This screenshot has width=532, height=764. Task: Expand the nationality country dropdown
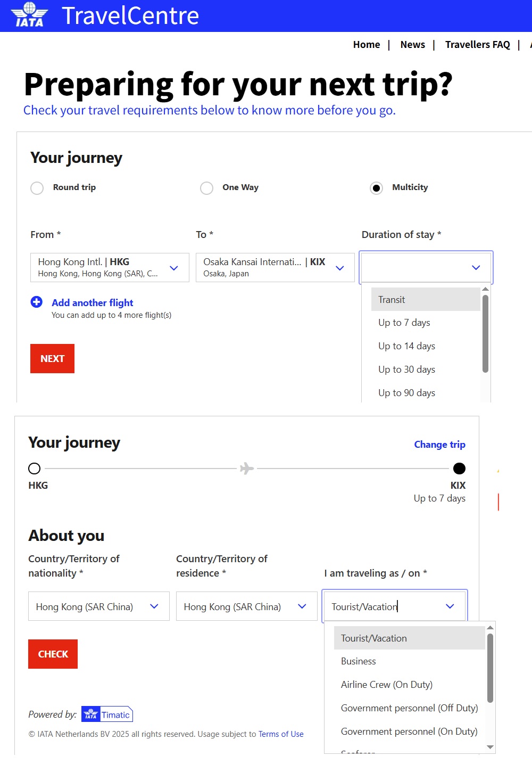[x=154, y=606]
